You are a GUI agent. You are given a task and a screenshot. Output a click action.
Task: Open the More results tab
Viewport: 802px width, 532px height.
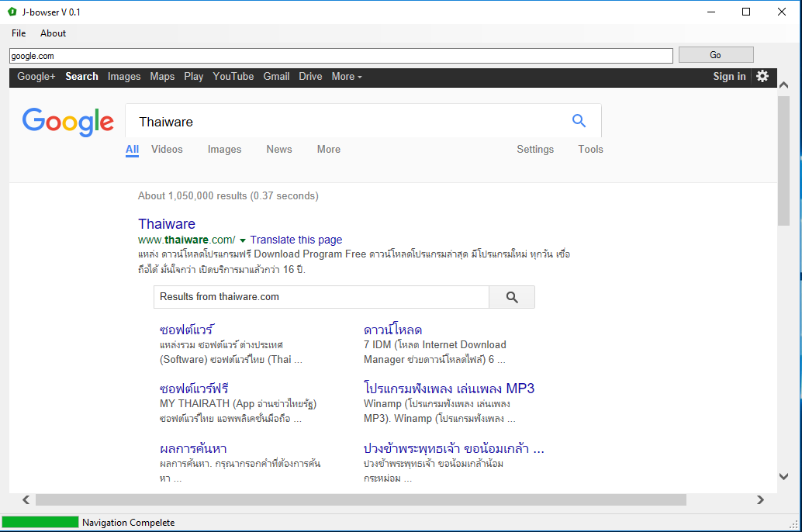click(x=328, y=150)
